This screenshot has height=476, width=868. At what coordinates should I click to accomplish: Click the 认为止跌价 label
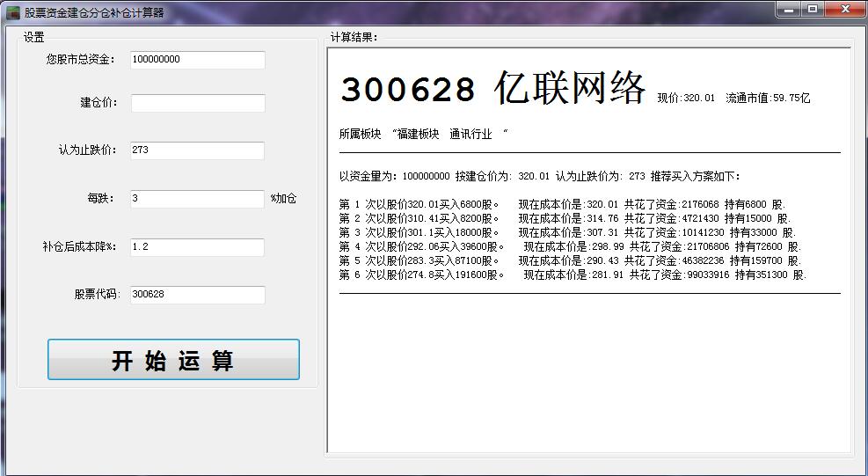tap(87, 150)
